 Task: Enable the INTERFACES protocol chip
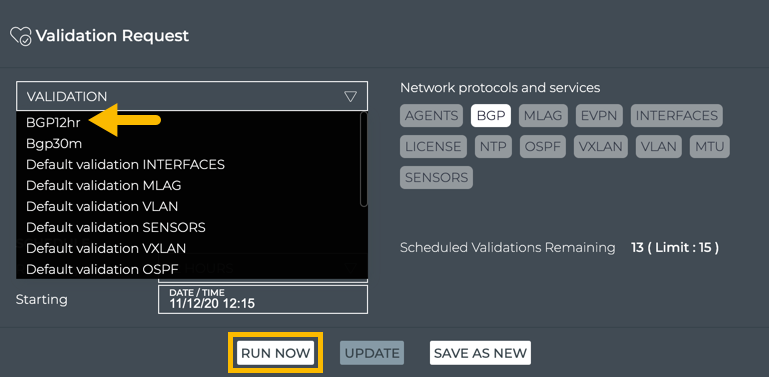[x=677, y=116]
